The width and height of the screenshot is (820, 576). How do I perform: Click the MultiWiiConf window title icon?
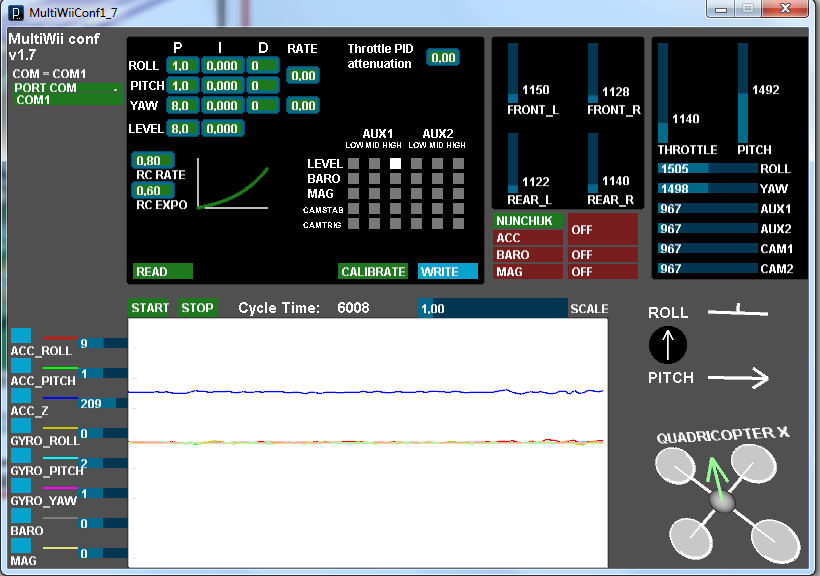point(16,13)
